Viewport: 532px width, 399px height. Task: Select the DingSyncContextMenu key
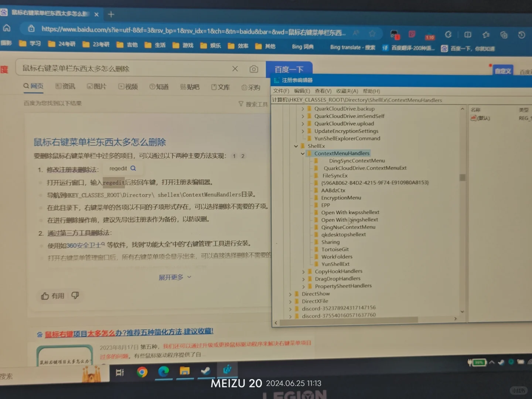pos(357,161)
